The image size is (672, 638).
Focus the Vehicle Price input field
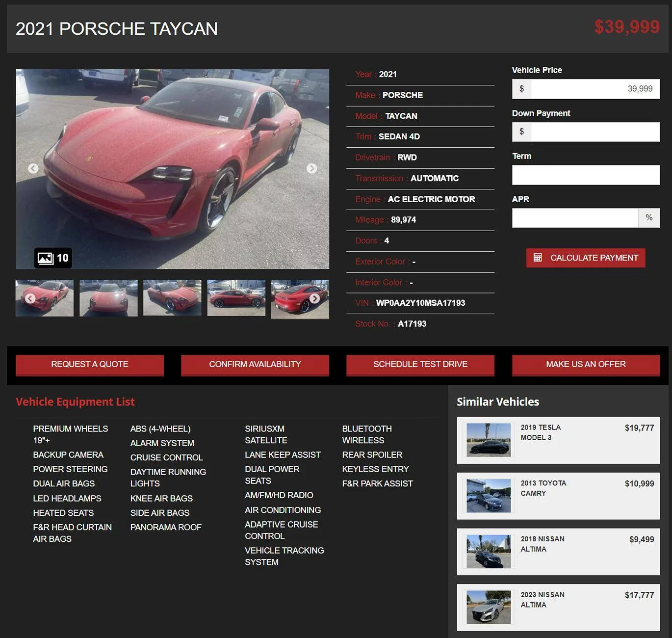[x=595, y=89]
